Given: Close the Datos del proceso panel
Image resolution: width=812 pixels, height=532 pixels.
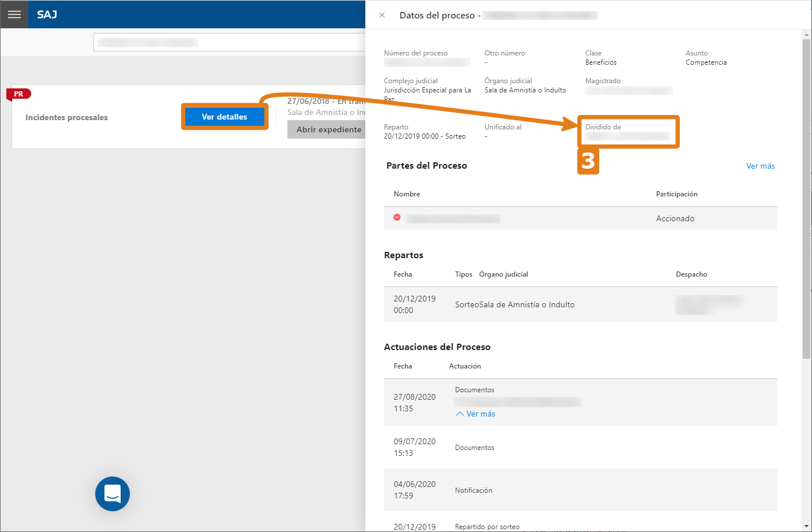Looking at the screenshot, I should click(x=382, y=15).
